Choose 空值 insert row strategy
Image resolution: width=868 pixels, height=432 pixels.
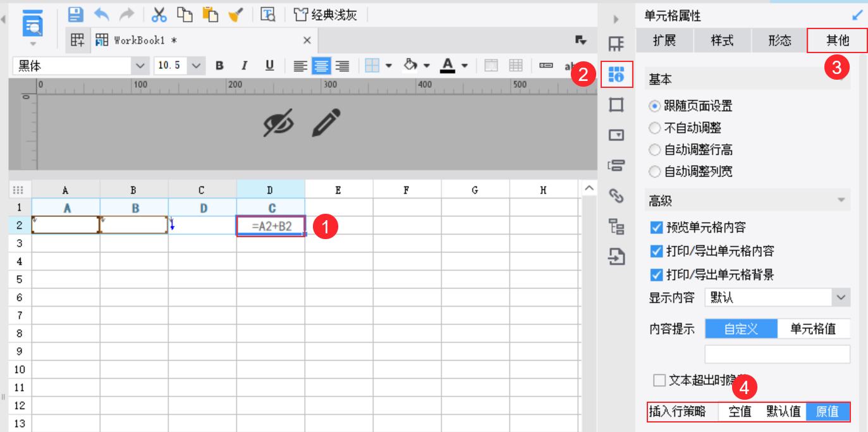coord(740,412)
